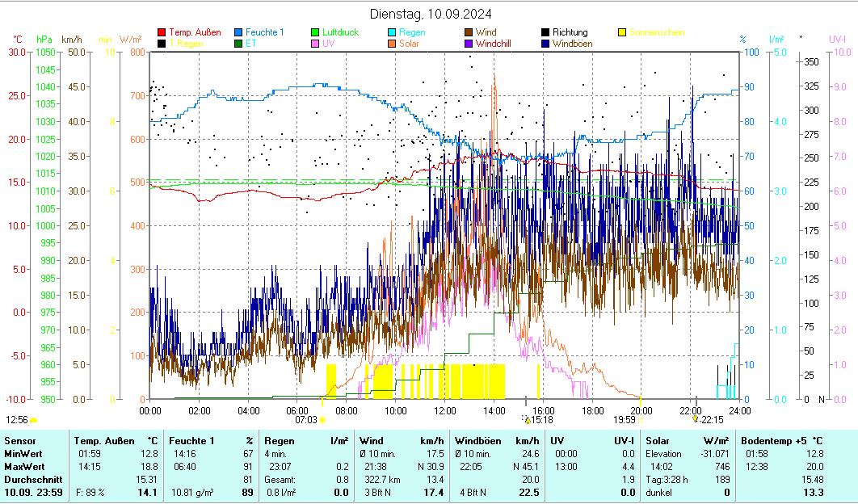Click the purple Windchill legend square
Image resolution: width=858 pixels, height=504 pixels.
[469, 44]
